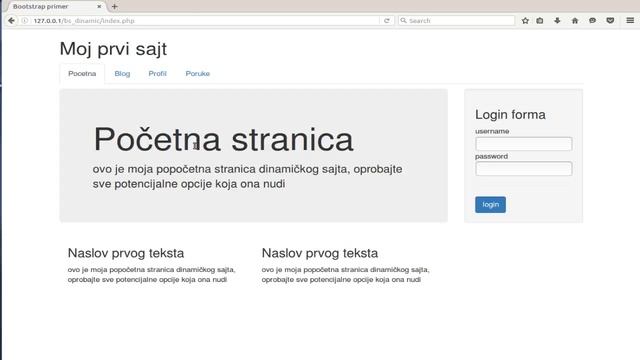Image resolution: width=640 pixels, height=360 pixels.
Task: Close the Bootstrap primer tab
Action: pyautogui.click(x=99, y=7)
